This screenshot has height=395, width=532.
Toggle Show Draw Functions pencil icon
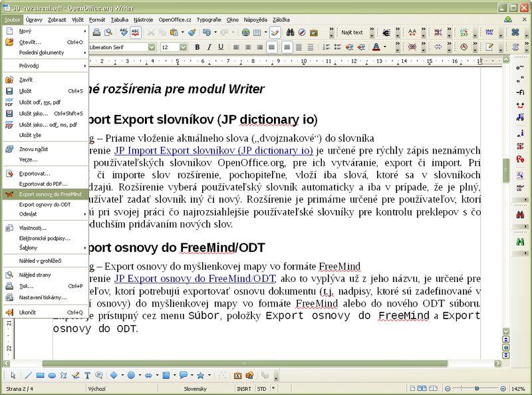(x=275, y=32)
